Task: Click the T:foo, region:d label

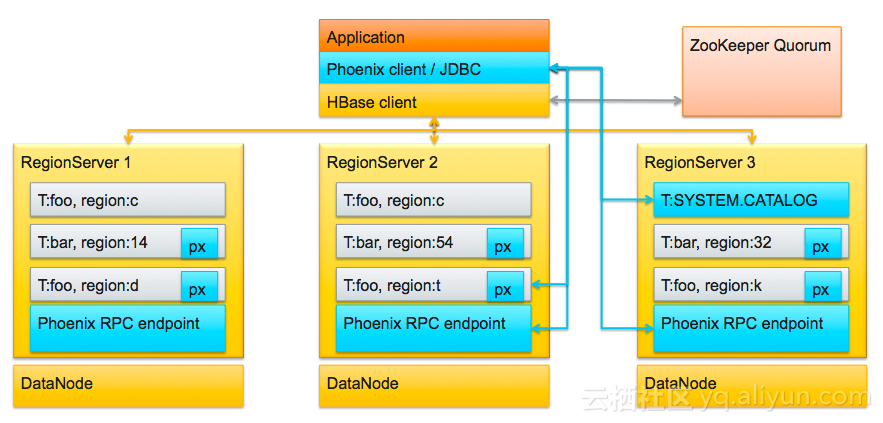Action: coord(88,286)
